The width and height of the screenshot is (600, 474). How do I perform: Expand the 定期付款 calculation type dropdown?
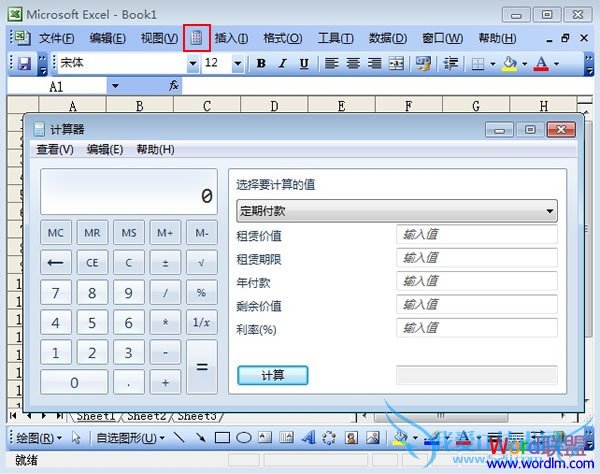tap(550, 212)
